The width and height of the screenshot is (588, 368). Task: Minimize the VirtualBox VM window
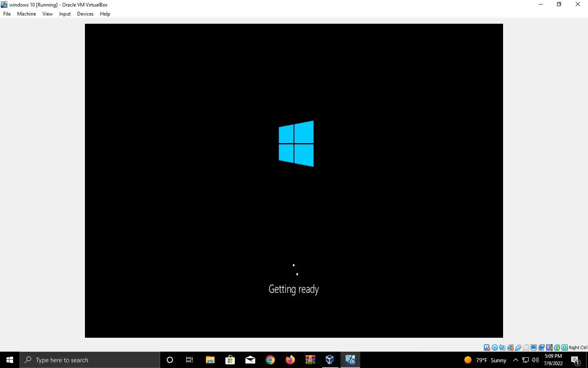pos(541,4)
